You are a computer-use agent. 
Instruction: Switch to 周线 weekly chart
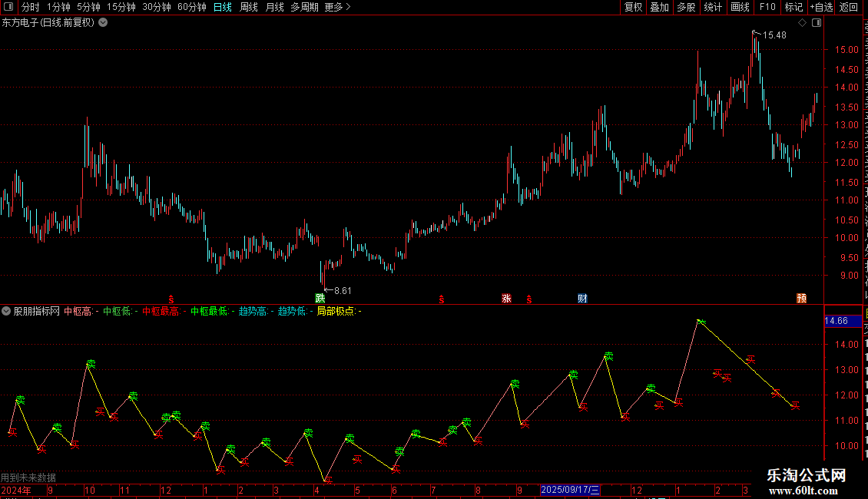click(249, 7)
